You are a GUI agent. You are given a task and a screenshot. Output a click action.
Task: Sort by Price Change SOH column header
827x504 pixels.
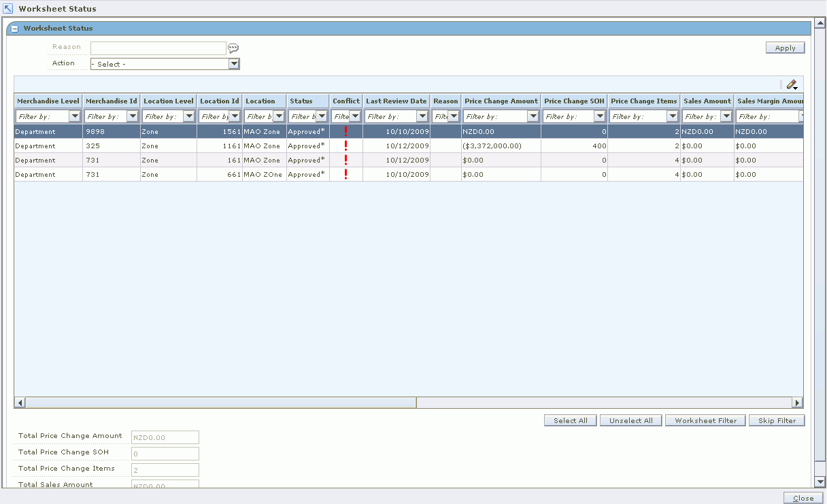574,101
